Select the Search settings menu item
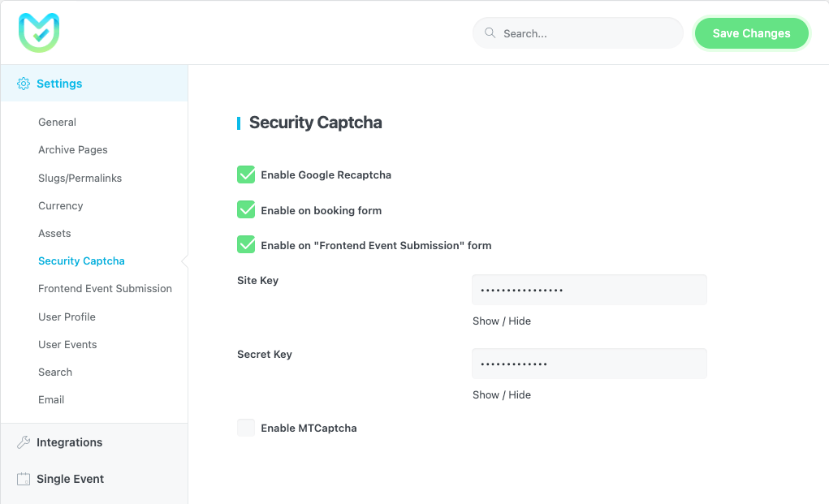Viewport: 829px width, 504px height. (55, 372)
